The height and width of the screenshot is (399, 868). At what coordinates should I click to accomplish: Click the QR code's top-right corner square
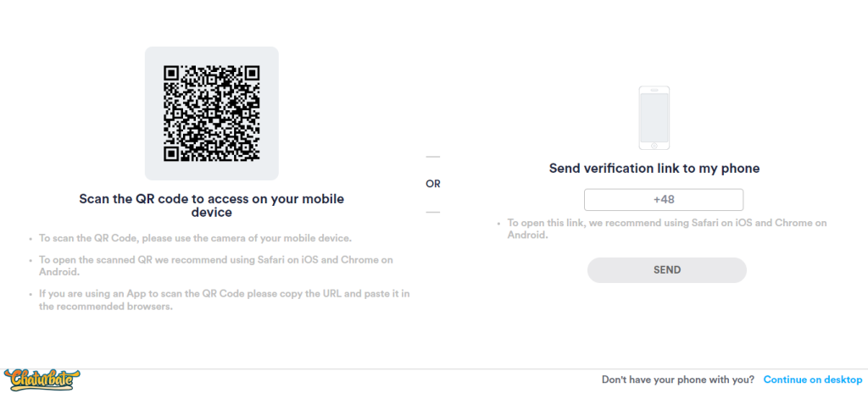[x=251, y=73]
